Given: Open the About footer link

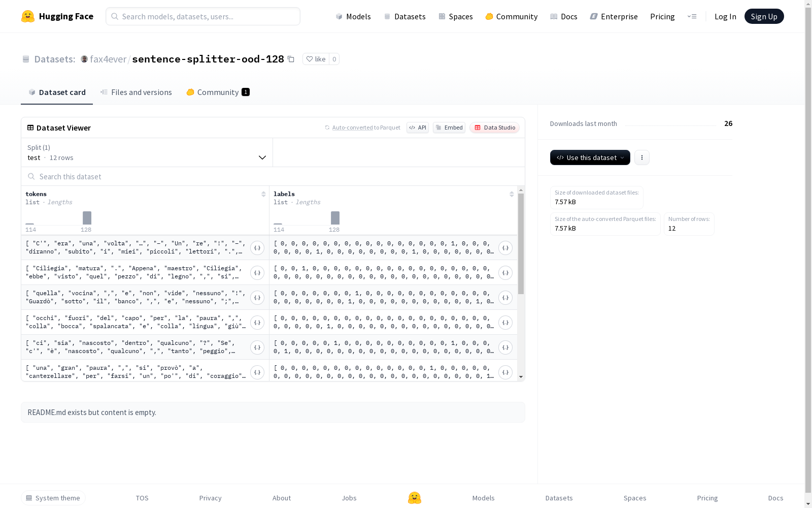Looking at the screenshot, I should (x=282, y=498).
